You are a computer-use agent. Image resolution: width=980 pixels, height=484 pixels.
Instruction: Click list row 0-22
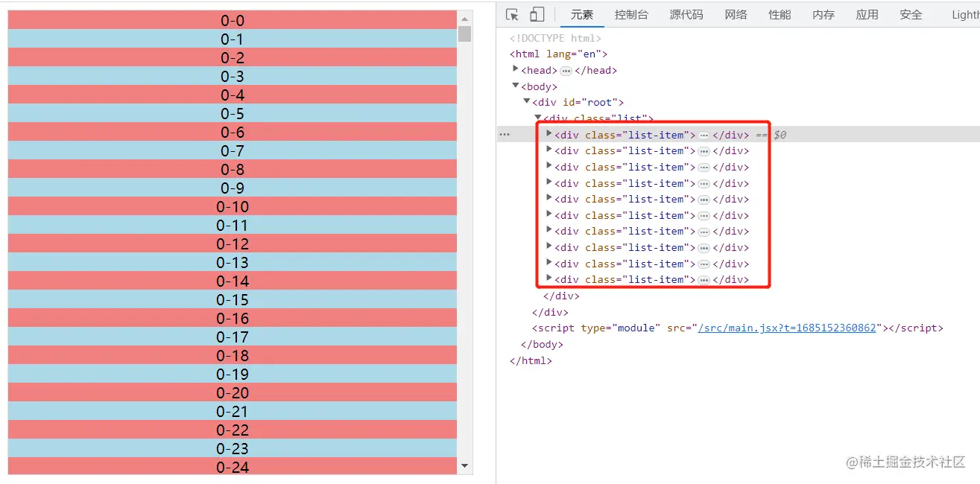[x=233, y=430]
